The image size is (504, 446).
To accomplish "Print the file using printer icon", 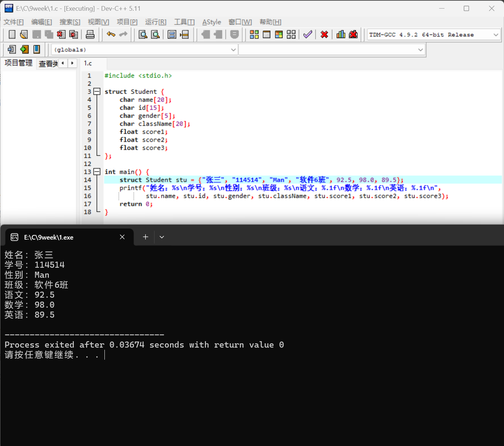I will [x=90, y=35].
